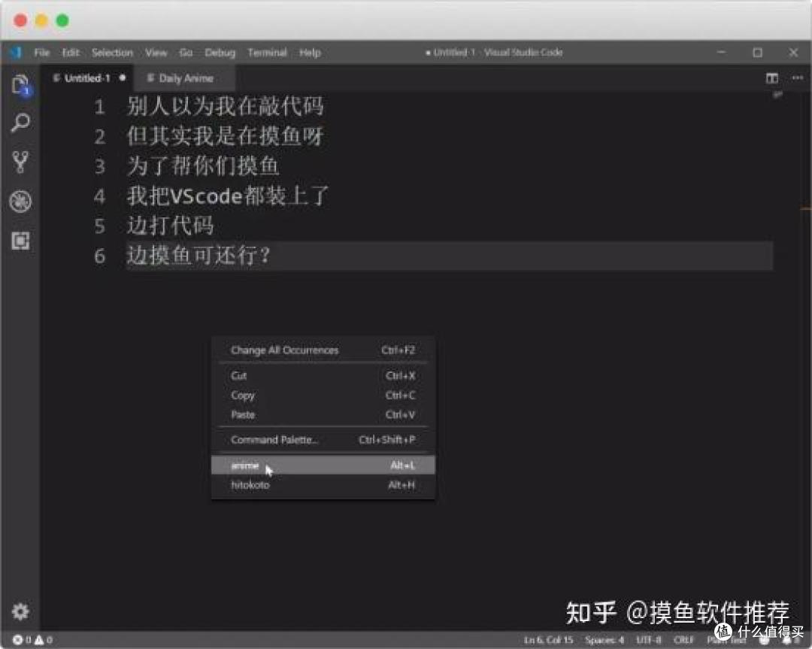Open the Extensions view in activity bar
The height and width of the screenshot is (649, 812).
click(21, 241)
